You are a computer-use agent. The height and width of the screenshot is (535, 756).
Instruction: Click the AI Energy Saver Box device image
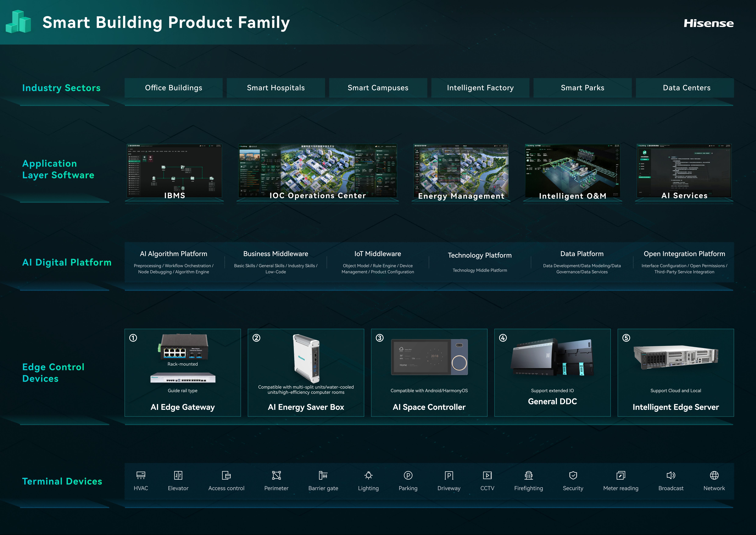[x=306, y=358]
